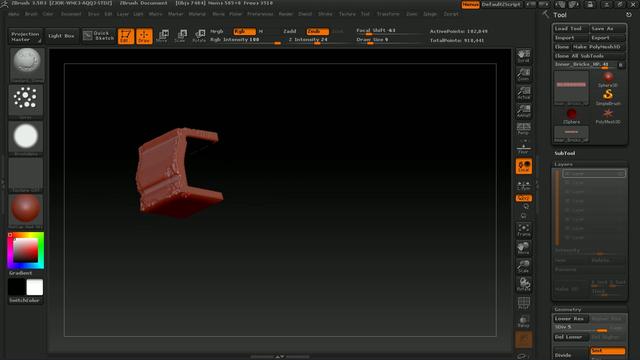Open Light Box
The image size is (640, 360).
62,36
